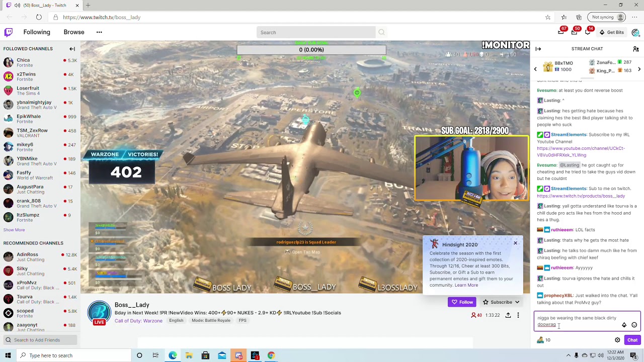Click prophecyXBL username in chat
Image resolution: width=644 pixels, height=362 pixels.
(558, 296)
